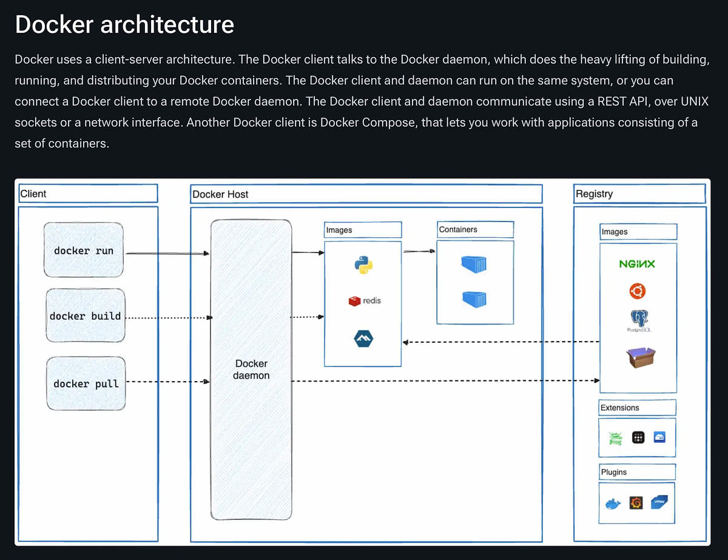
Task: Click the black grid extension icon
Action: pos(638,437)
